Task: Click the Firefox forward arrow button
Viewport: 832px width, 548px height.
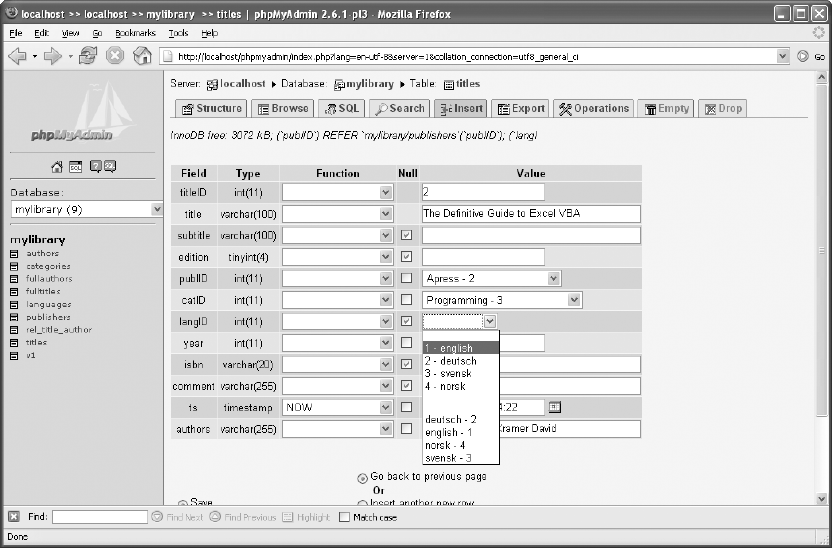Action: [53, 56]
